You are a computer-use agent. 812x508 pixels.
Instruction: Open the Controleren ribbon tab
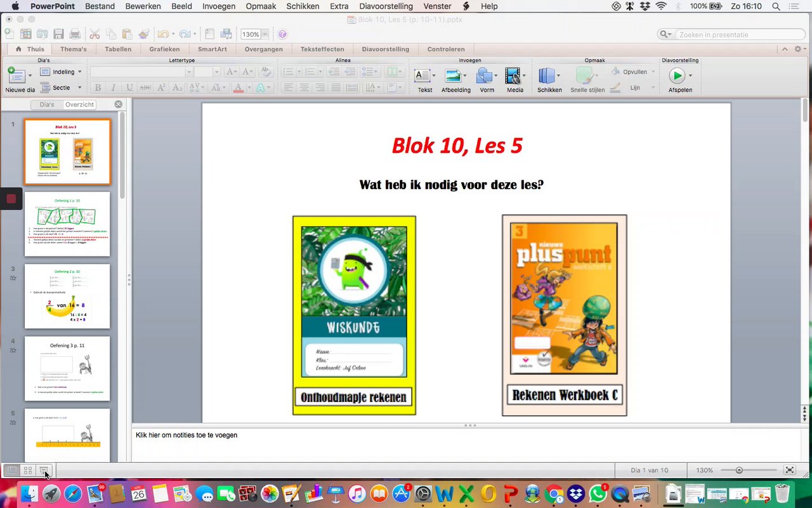pyautogui.click(x=446, y=49)
